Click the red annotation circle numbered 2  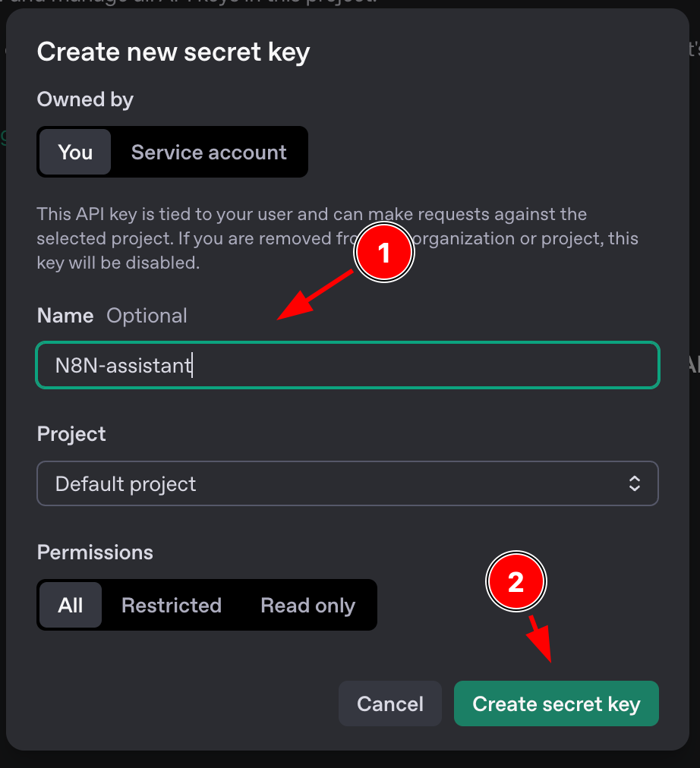point(516,581)
